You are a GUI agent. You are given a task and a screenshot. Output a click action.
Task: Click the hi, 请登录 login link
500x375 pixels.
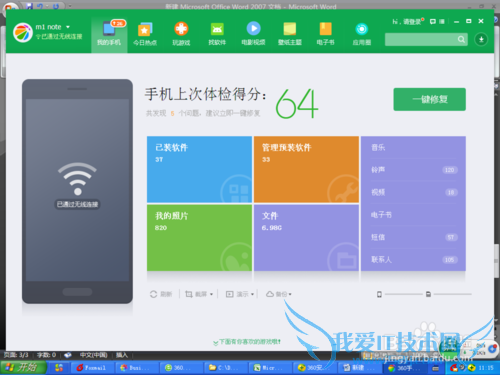[408, 22]
